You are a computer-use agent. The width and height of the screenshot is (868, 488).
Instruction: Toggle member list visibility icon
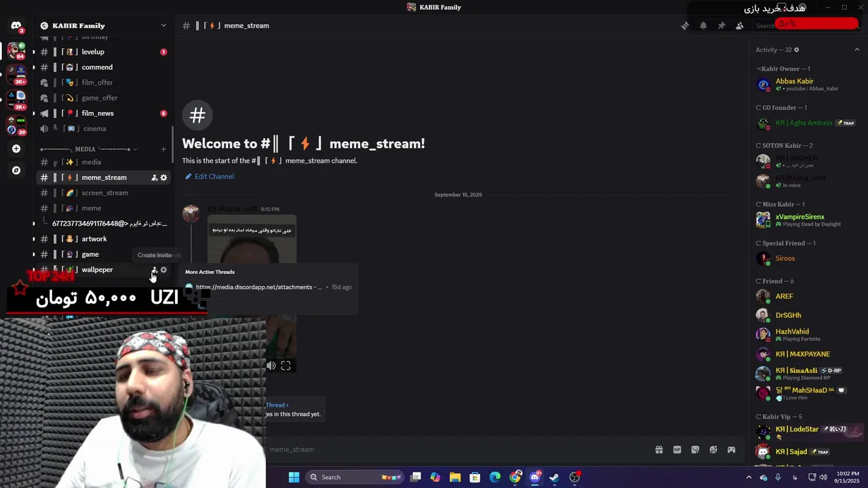coord(740,26)
